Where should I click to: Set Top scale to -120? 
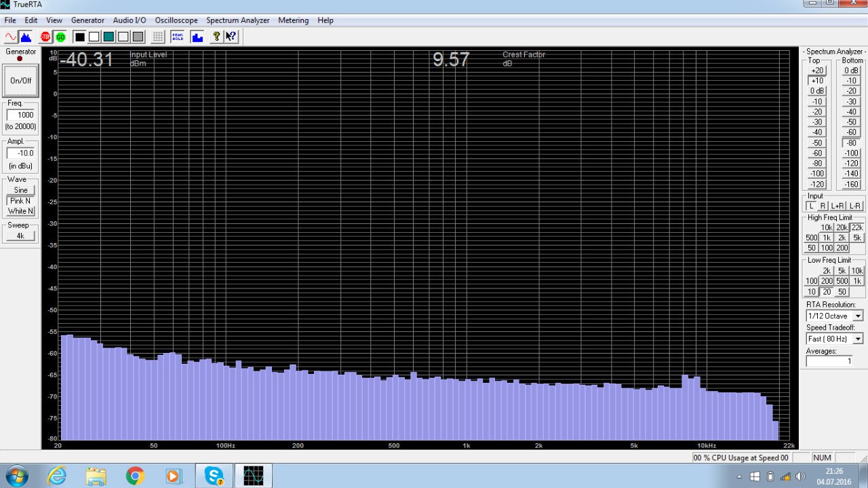tap(817, 185)
